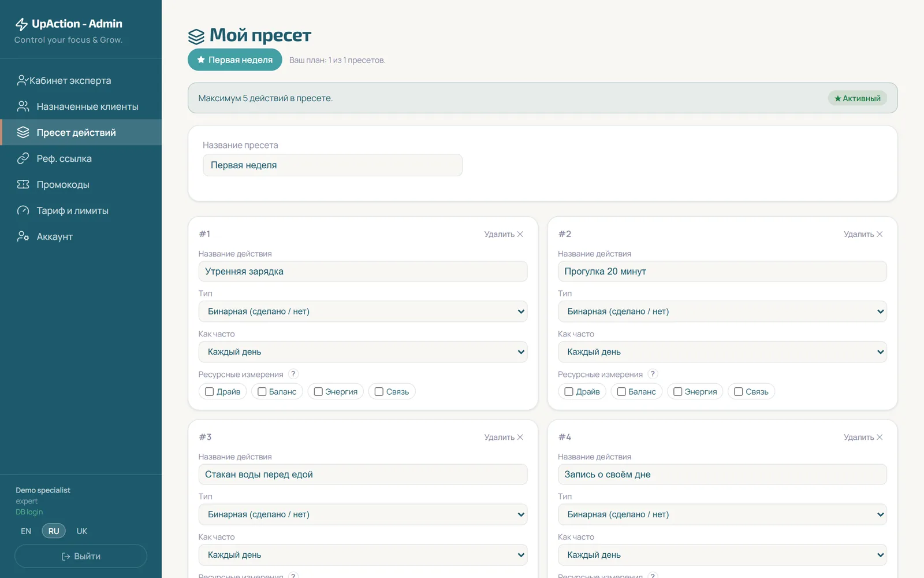This screenshot has width=924, height=578.
Task: Click the star icon in Первая неделя preset chip
Action: (x=201, y=60)
